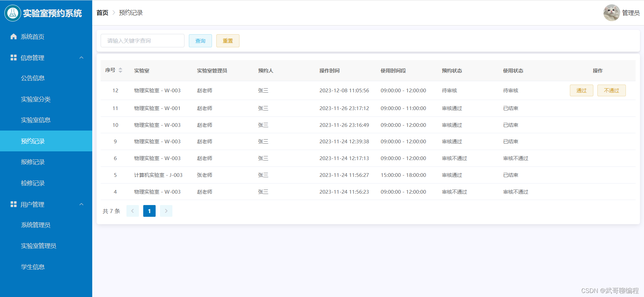Collapse the 信息管理 menu chevron
644x297 pixels.
(82, 58)
